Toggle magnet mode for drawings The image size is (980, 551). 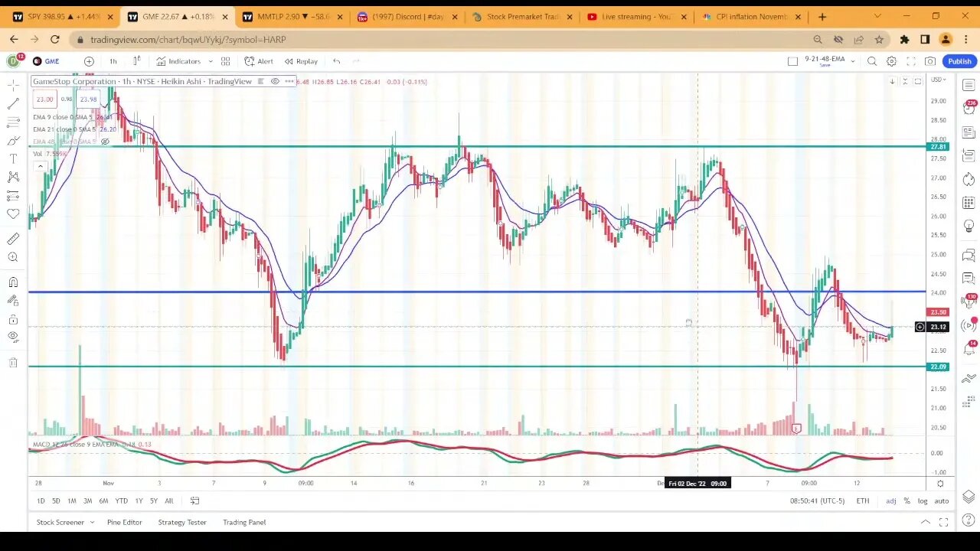[x=13, y=282]
